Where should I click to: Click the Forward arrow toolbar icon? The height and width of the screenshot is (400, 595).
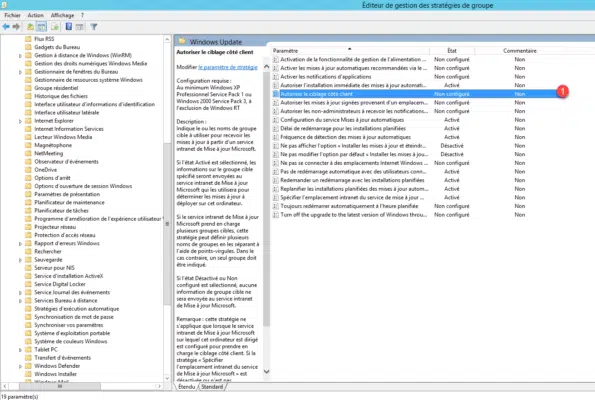[x=16, y=27]
